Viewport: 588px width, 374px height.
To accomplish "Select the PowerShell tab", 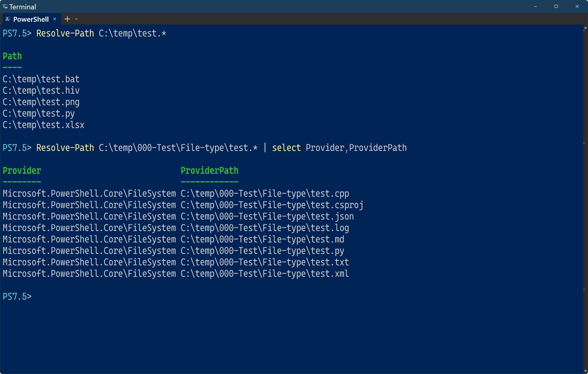I will pyautogui.click(x=31, y=19).
